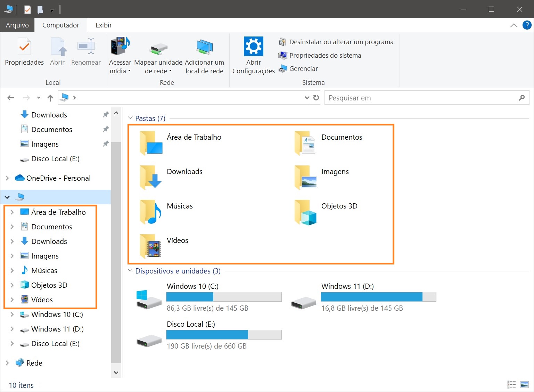Unpin Downloads from quick access
Screen dimensions: 534x392
click(106, 115)
